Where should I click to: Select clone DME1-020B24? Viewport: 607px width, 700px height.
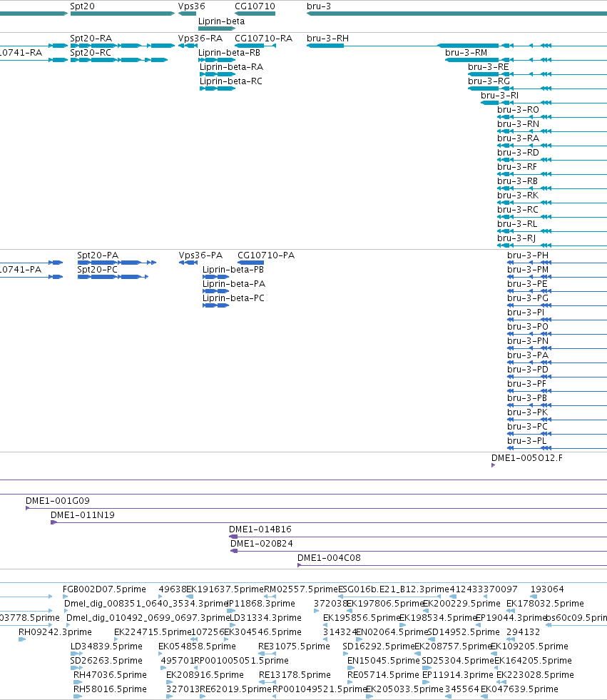click(x=262, y=544)
